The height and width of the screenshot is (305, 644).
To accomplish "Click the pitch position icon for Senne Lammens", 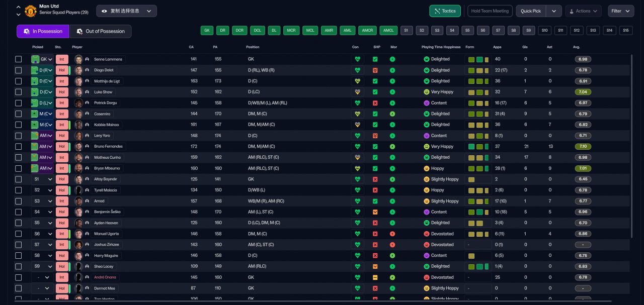I will pos(35,59).
